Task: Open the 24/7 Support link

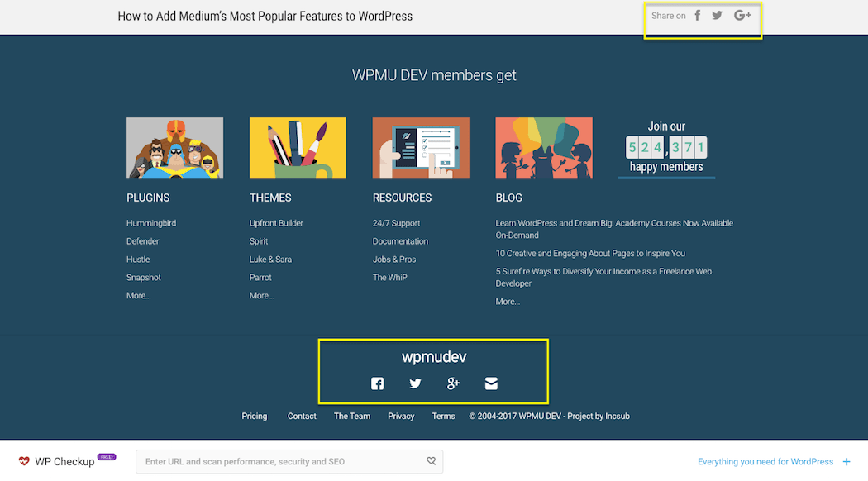Action: point(396,223)
